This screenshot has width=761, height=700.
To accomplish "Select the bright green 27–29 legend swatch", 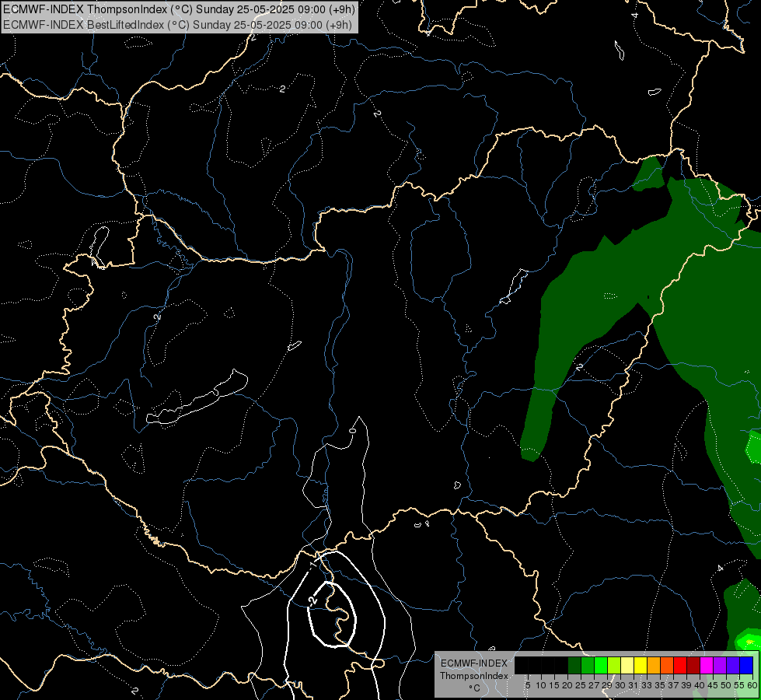I will pyautogui.click(x=601, y=665).
